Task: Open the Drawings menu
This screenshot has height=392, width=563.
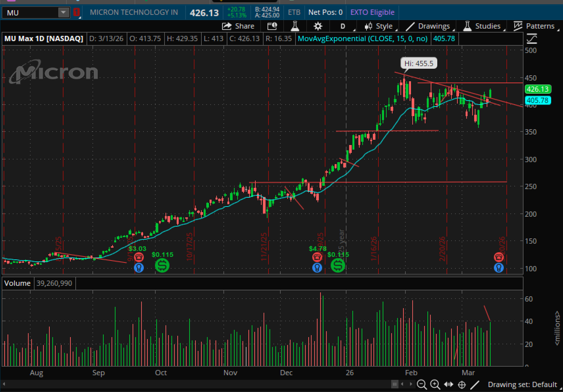Action: pos(429,26)
